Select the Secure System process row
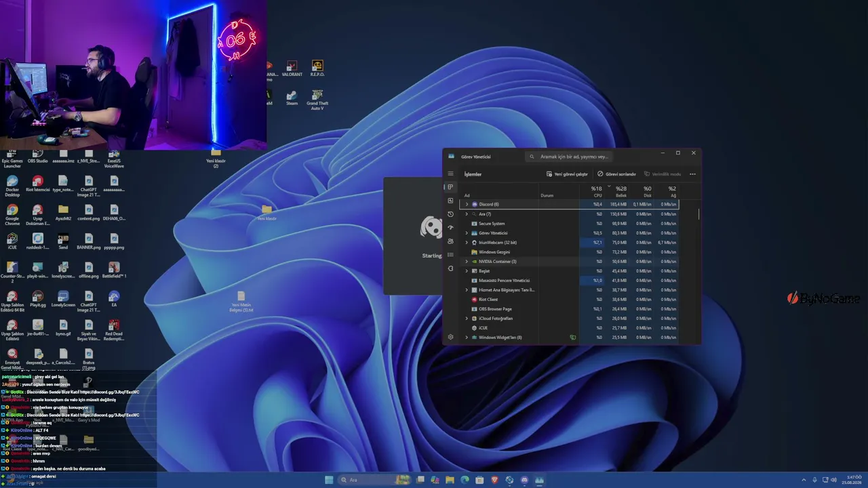868x488 pixels. click(x=570, y=223)
